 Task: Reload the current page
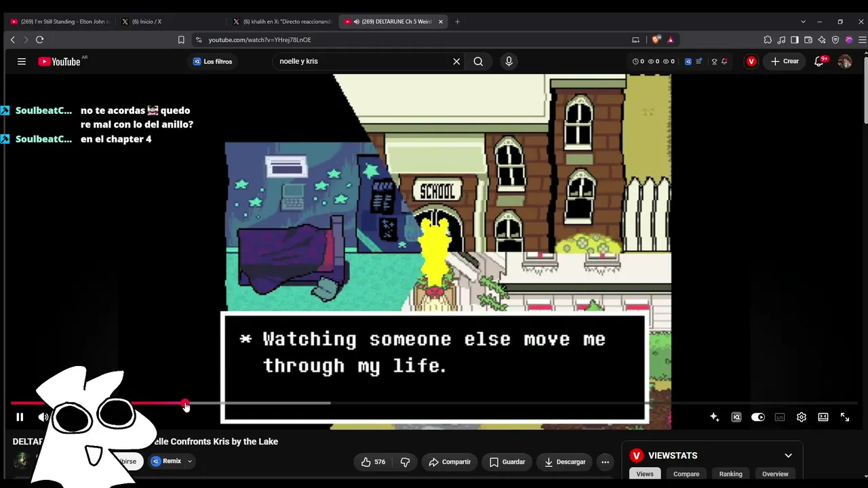[39, 40]
